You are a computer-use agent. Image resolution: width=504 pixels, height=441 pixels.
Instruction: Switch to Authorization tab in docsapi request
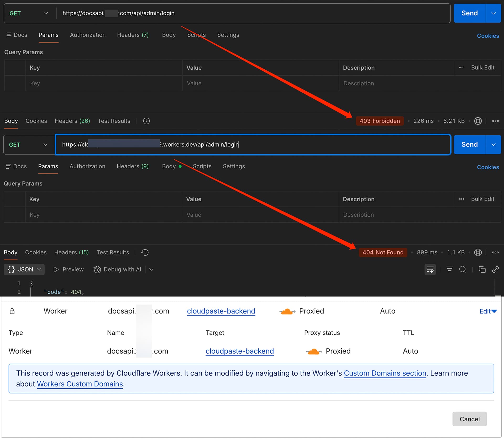[x=88, y=35]
